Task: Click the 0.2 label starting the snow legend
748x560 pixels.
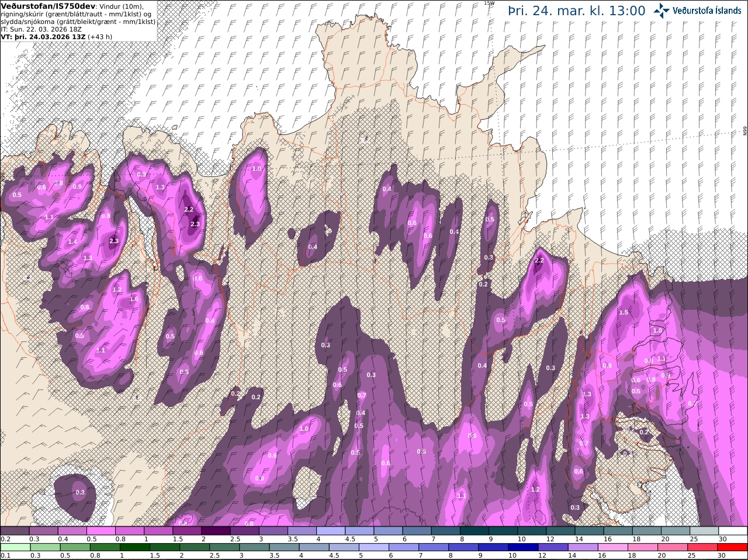Action: (5, 539)
